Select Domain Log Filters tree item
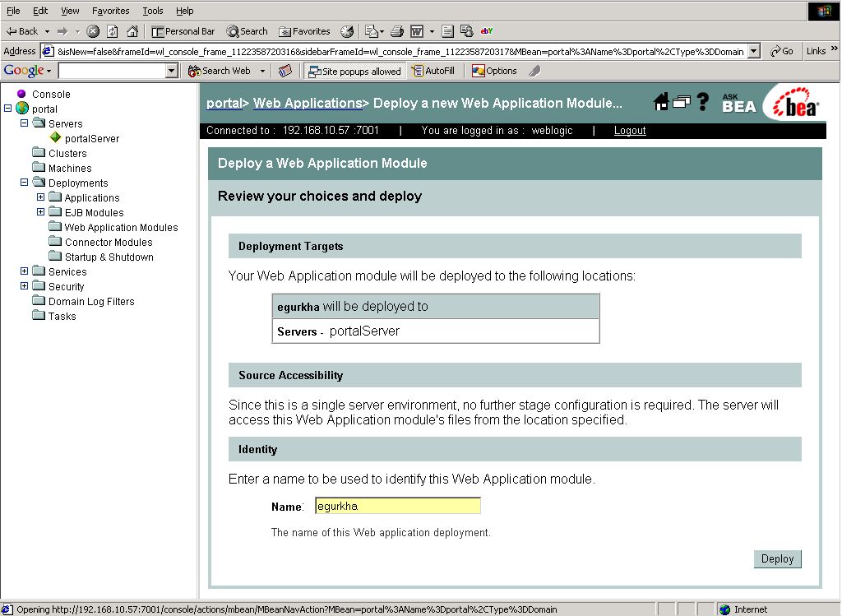842x616 pixels. (91, 302)
